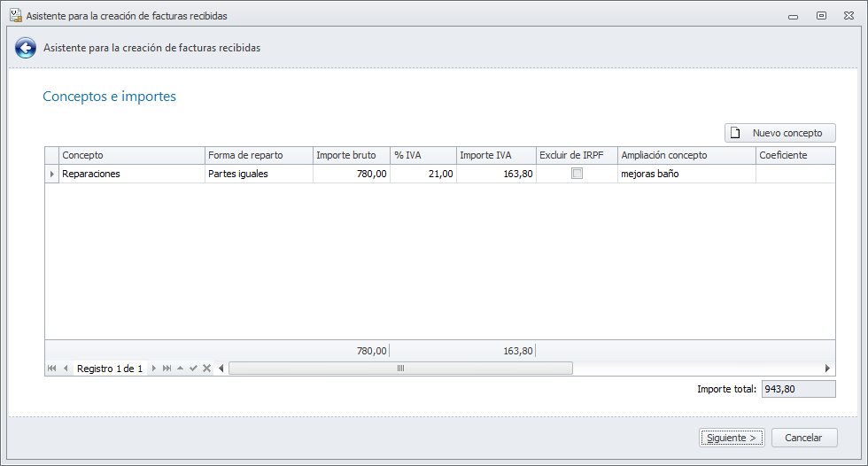The height and width of the screenshot is (466, 868).
Task: Click the Nuevo concepto button
Action: pos(780,133)
